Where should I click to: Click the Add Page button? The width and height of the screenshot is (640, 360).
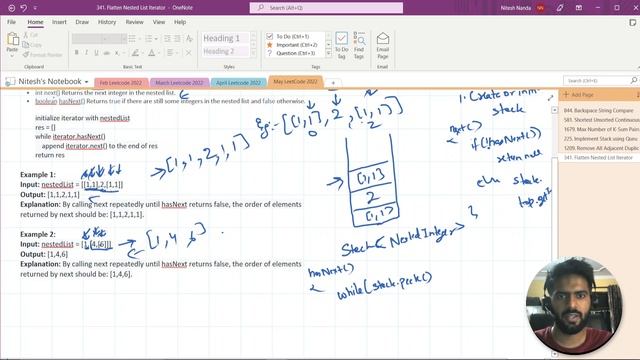pyautogui.click(x=579, y=95)
